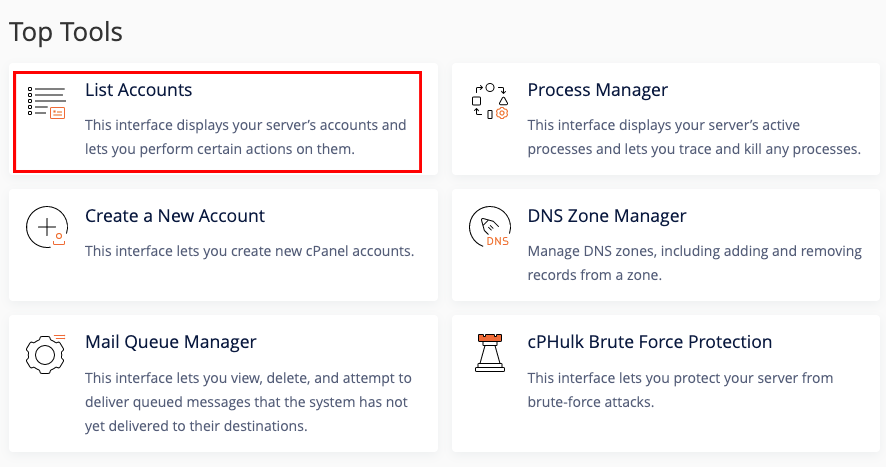The image size is (886, 467).
Task: Open the Mail Queue Manager title
Action: [x=171, y=342]
